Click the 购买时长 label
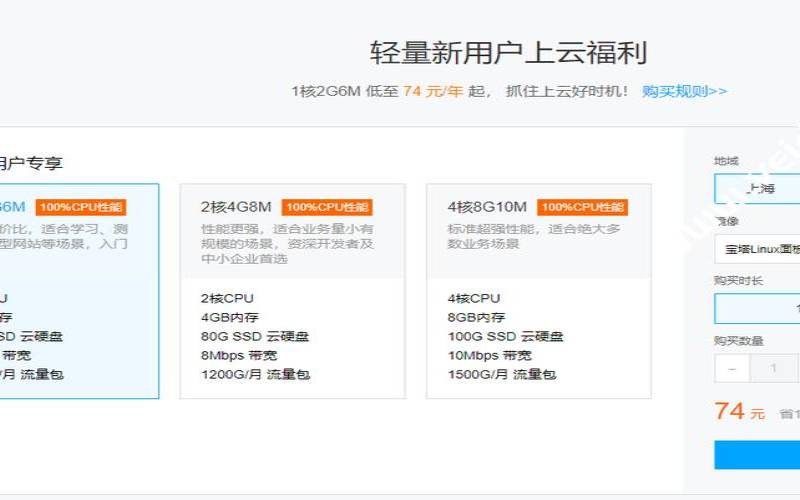 (x=738, y=281)
